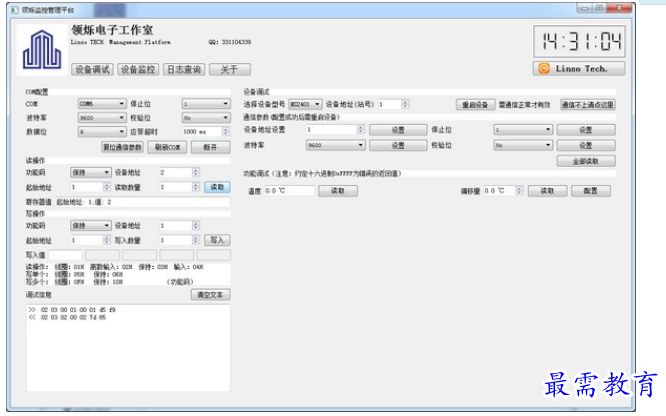Open the 选择设备型号 dropdown
This screenshot has height=416, width=666.
tap(305, 104)
